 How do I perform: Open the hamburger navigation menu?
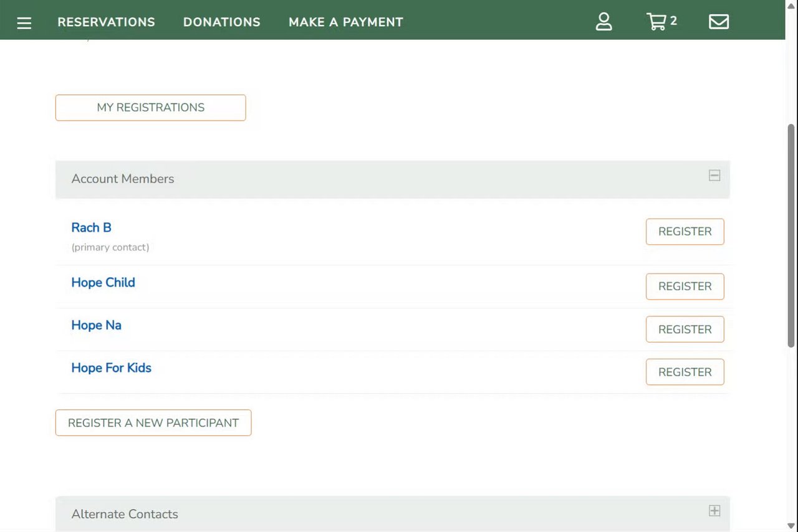pyautogui.click(x=24, y=23)
